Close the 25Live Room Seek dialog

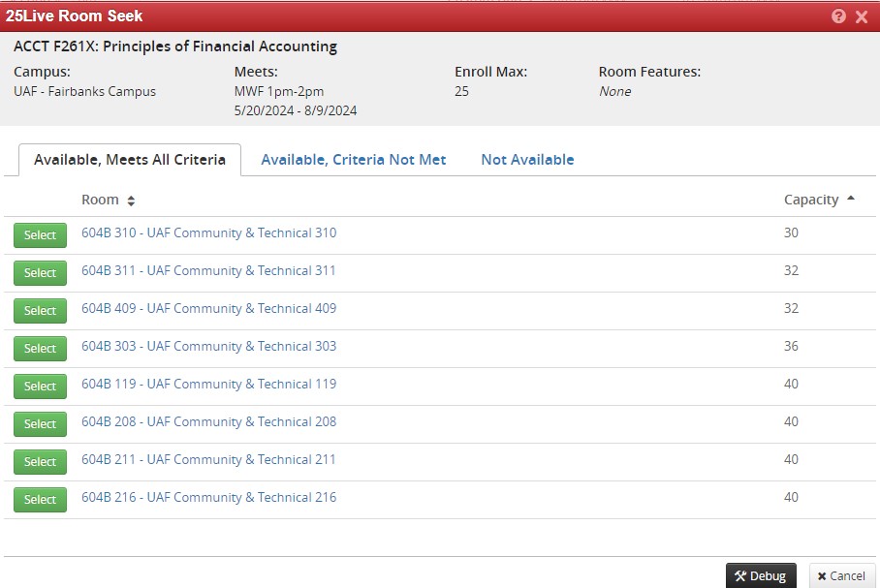[x=861, y=16]
